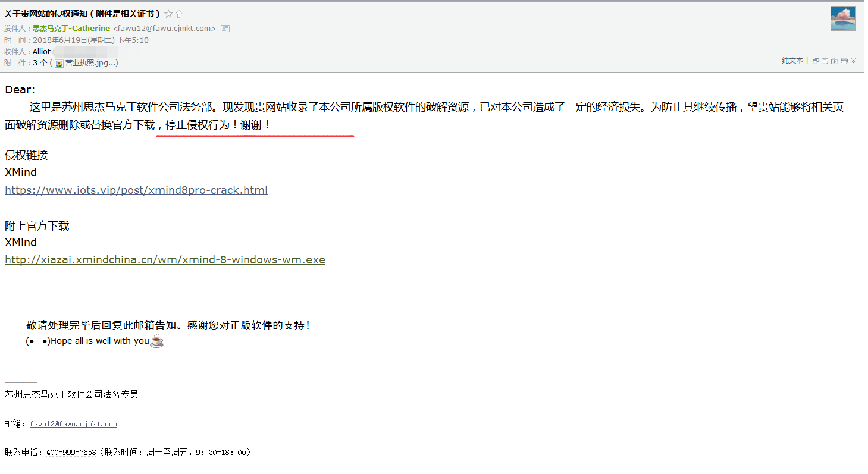Star this infringement notice email
Image resolution: width=868 pixels, height=474 pixels.
(168, 14)
